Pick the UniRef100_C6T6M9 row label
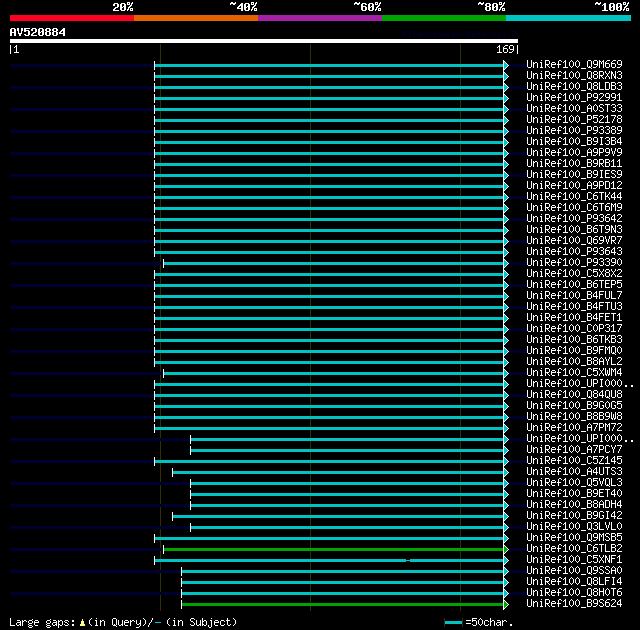The height and width of the screenshot is (630, 640). 574,208
